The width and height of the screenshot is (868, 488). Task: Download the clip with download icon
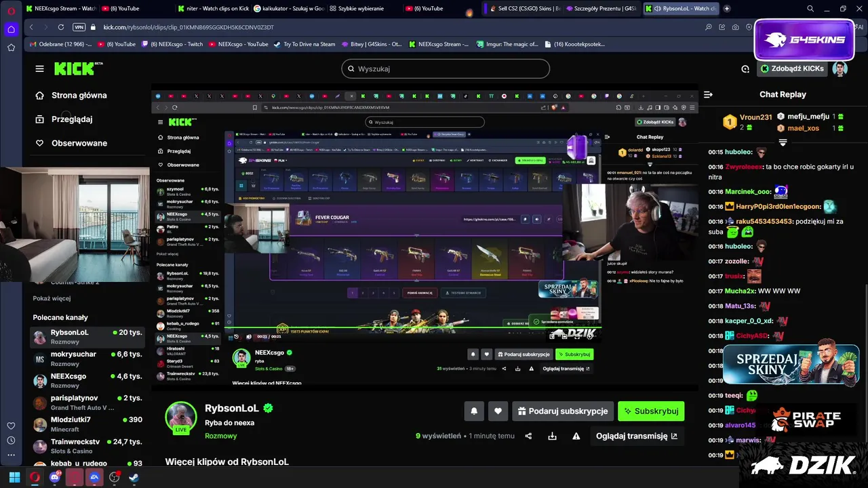point(552,436)
